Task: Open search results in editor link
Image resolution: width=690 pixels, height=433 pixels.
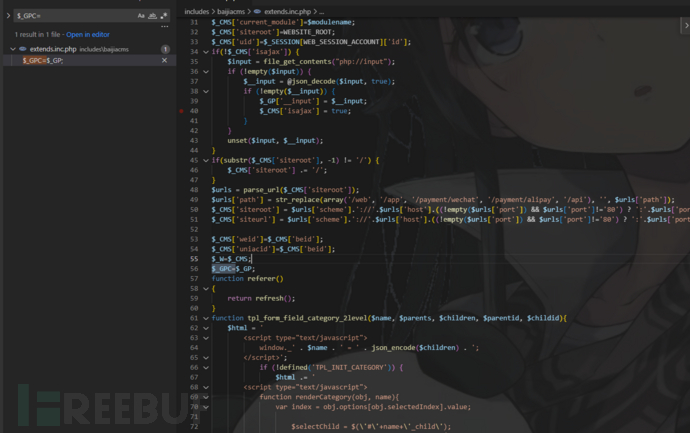Action: click(x=88, y=34)
